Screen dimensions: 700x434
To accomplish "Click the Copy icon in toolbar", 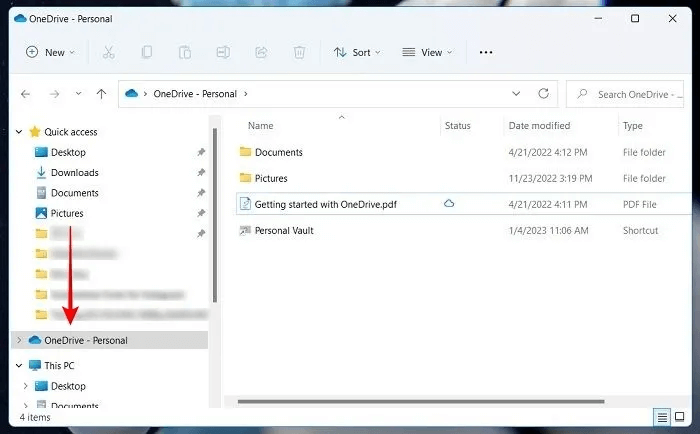I will click(x=146, y=52).
